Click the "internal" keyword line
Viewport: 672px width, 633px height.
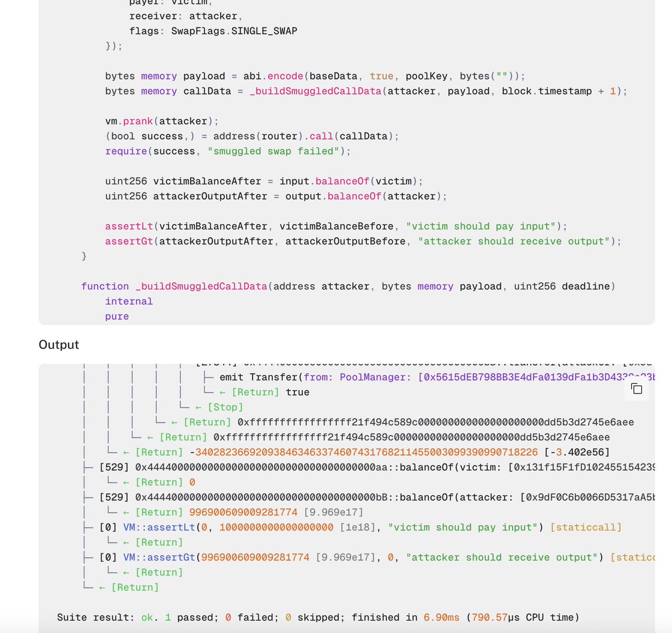[129, 301]
